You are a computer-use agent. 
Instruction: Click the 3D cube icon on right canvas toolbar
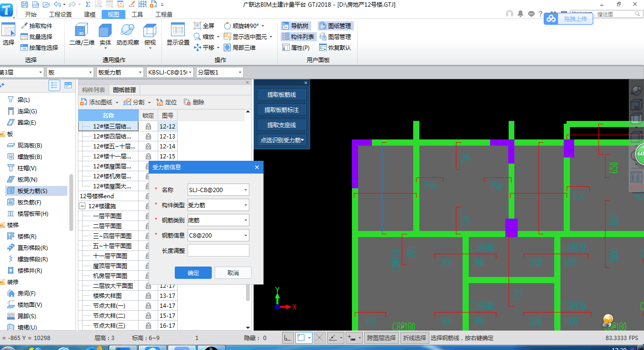coord(636,106)
